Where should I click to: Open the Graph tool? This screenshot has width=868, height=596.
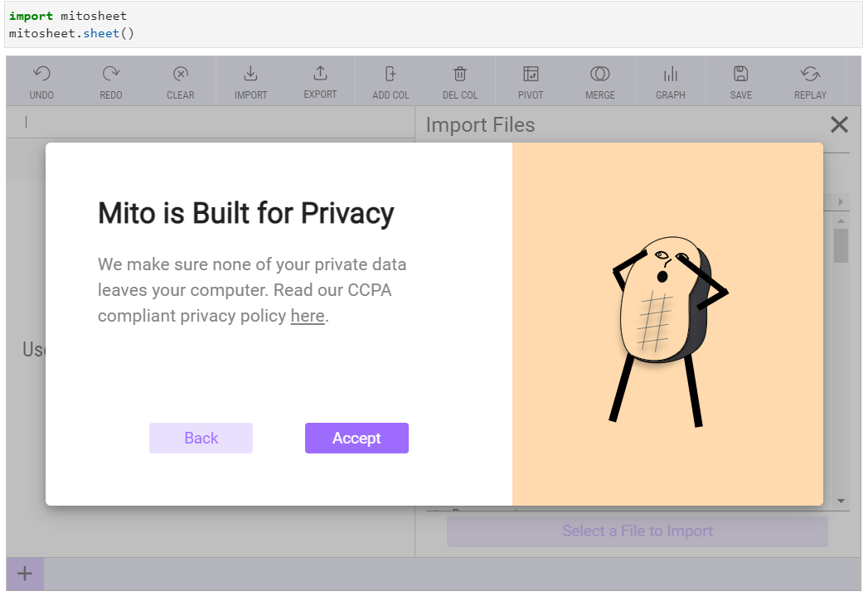coord(671,75)
